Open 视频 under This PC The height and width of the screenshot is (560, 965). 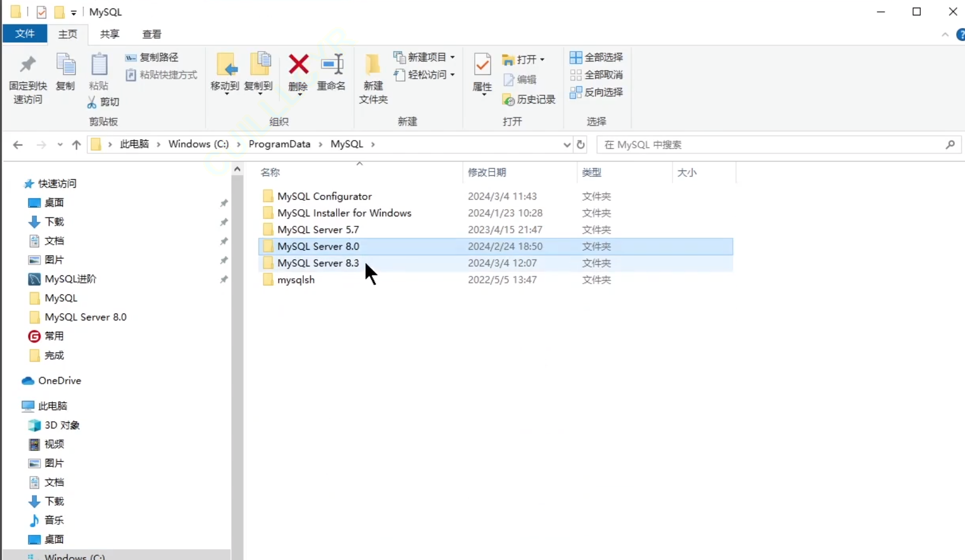46,444
